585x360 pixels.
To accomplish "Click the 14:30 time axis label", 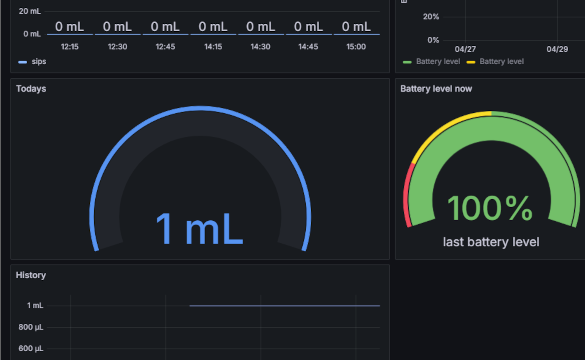I will tap(260, 47).
